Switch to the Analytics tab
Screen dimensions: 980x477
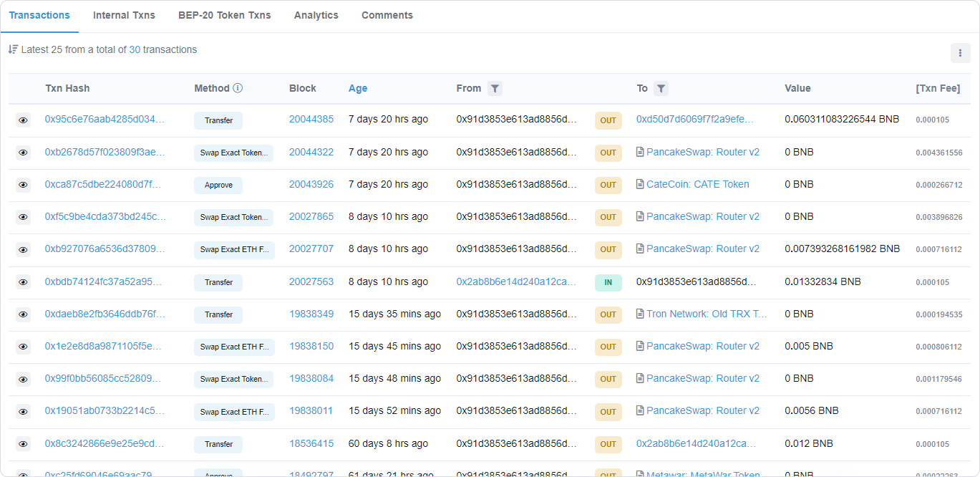tap(316, 15)
